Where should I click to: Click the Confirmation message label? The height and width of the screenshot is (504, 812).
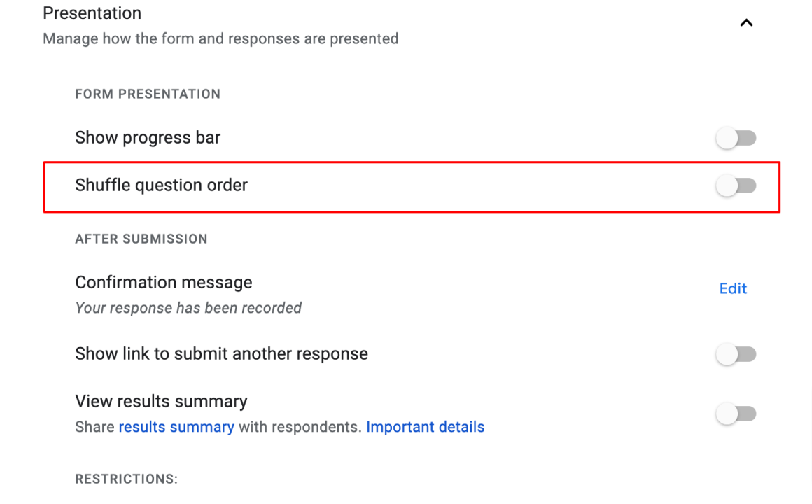pos(163,282)
